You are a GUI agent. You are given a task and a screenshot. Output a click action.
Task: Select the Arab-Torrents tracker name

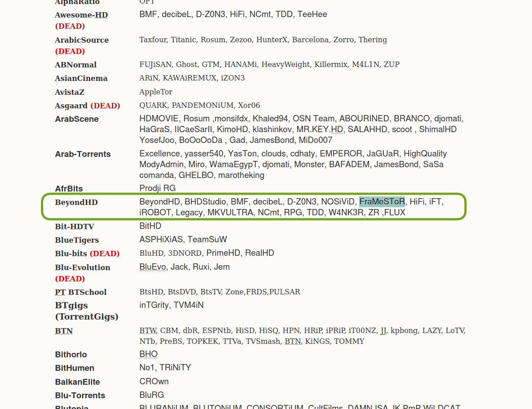pos(83,154)
